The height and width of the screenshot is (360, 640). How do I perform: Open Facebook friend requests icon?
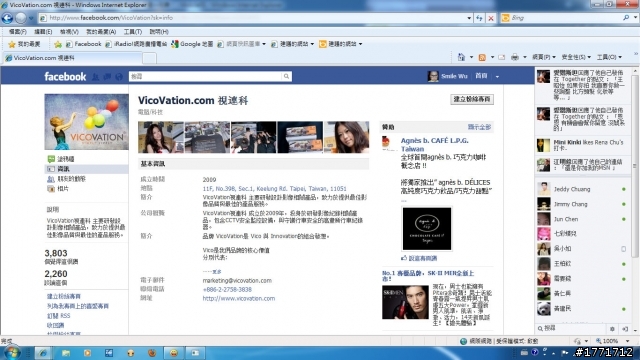(96, 77)
